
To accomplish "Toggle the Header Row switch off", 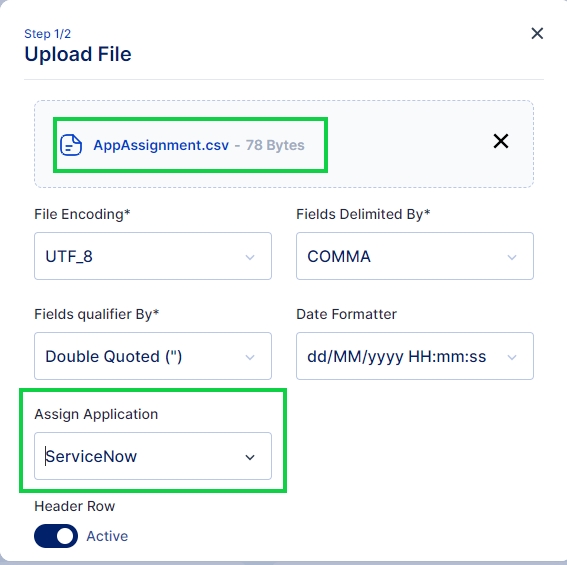I will pyautogui.click(x=56, y=536).
